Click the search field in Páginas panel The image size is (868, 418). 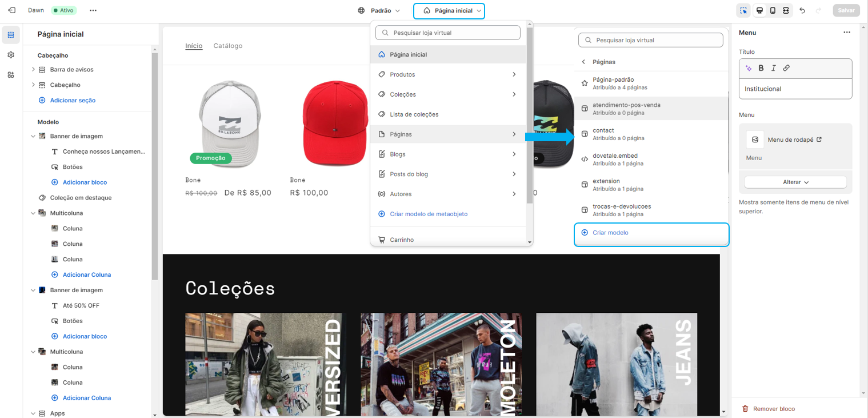point(650,40)
